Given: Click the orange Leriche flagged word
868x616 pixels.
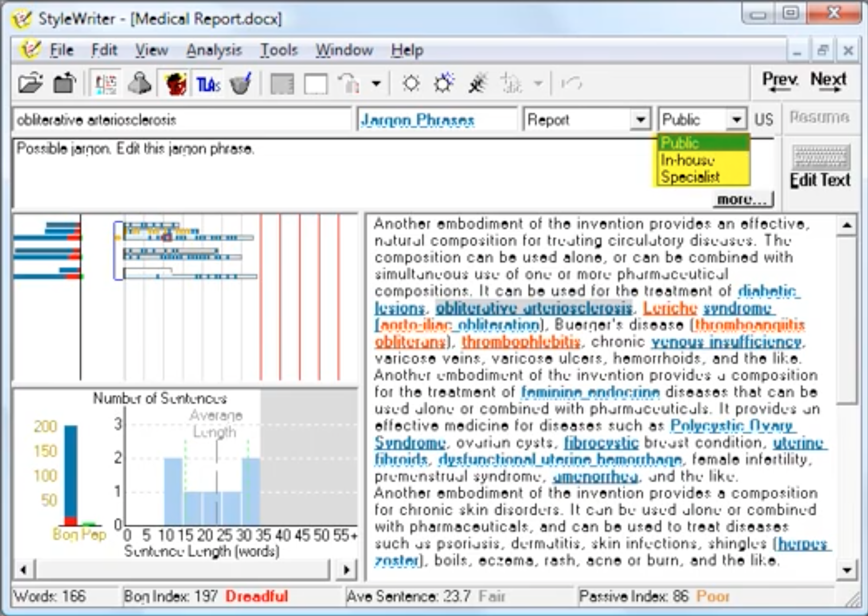Looking at the screenshot, I should [x=670, y=308].
